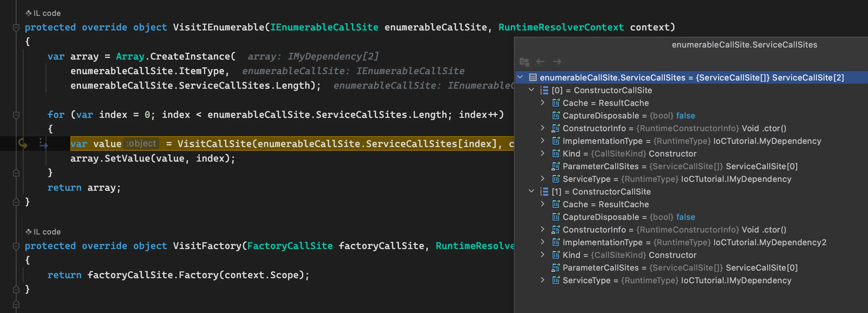Expand ImplementationType IoCTutorial.MyDependency2 node

coord(542,242)
